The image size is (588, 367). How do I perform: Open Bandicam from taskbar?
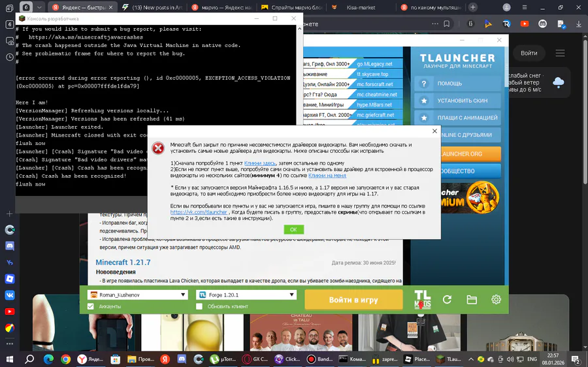(x=320, y=359)
